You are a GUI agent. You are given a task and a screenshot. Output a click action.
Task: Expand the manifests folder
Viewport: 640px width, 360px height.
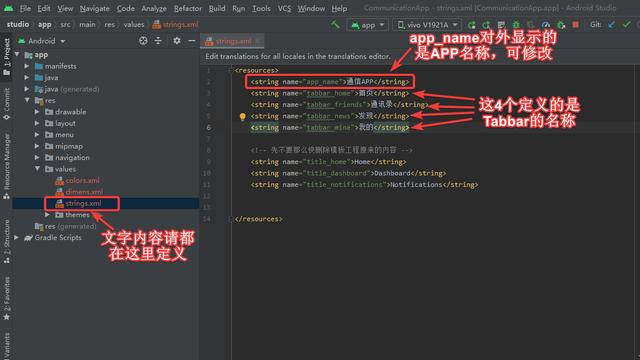point(27,66)
